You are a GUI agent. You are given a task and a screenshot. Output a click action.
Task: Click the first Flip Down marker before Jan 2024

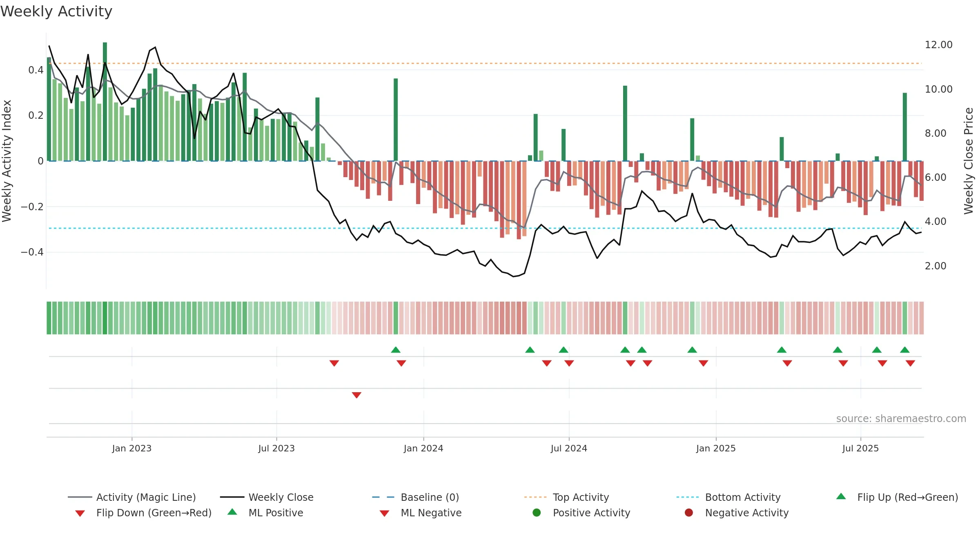coord(334,363)
